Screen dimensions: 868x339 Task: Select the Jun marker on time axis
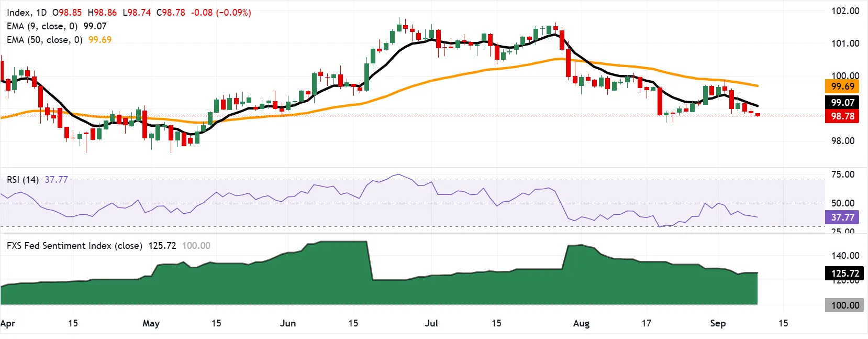(x=288, y=323)
